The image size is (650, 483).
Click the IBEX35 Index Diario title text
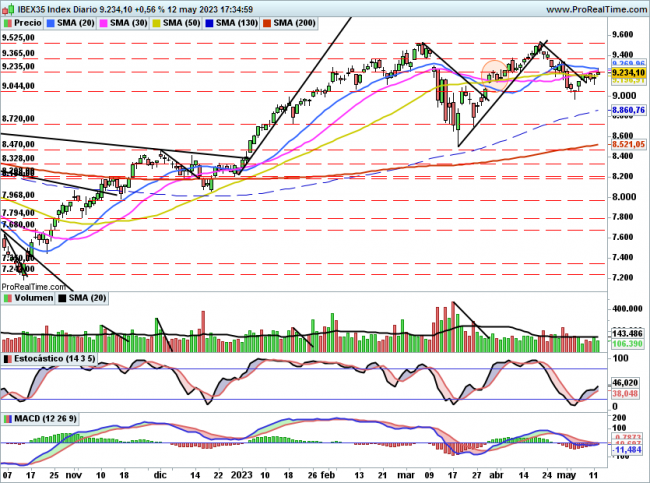[x=57, y=9]
